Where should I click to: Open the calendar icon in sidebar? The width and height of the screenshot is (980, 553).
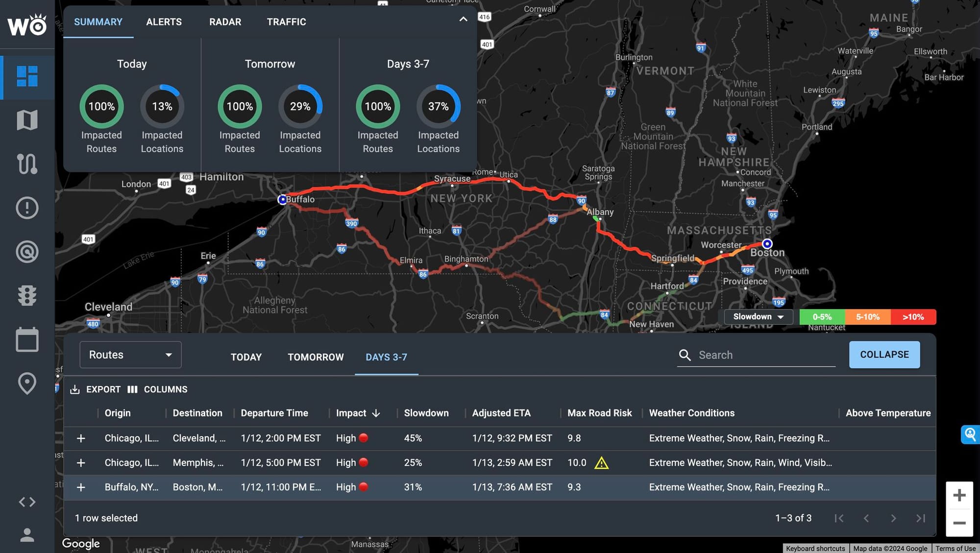(27, 339)
